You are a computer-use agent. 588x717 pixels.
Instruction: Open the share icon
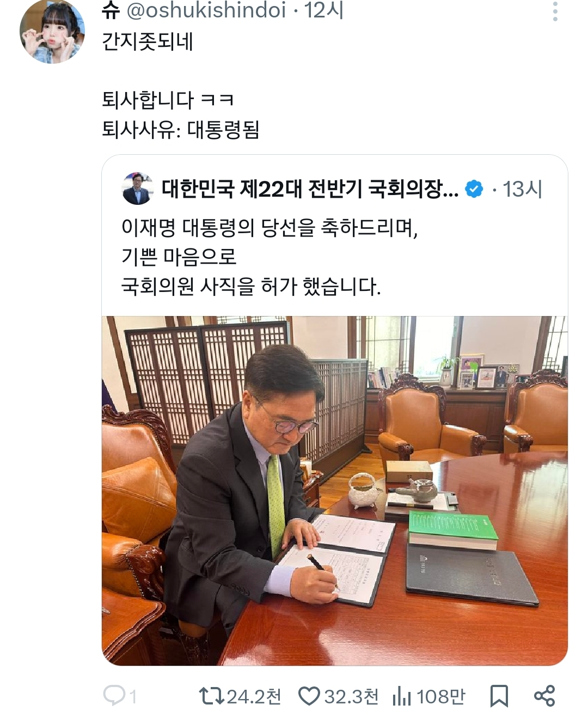pyautogui.click(x=544, y=696)
